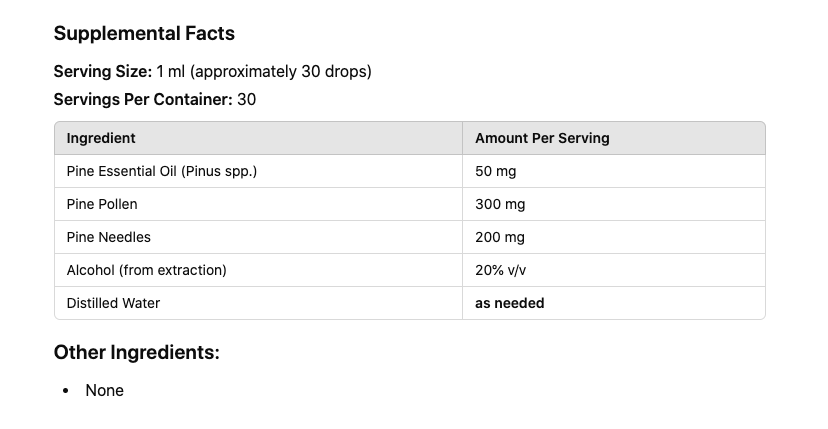
Task: Select the Alcohol (from extraction) cell
Action: [x=147, y=270]
